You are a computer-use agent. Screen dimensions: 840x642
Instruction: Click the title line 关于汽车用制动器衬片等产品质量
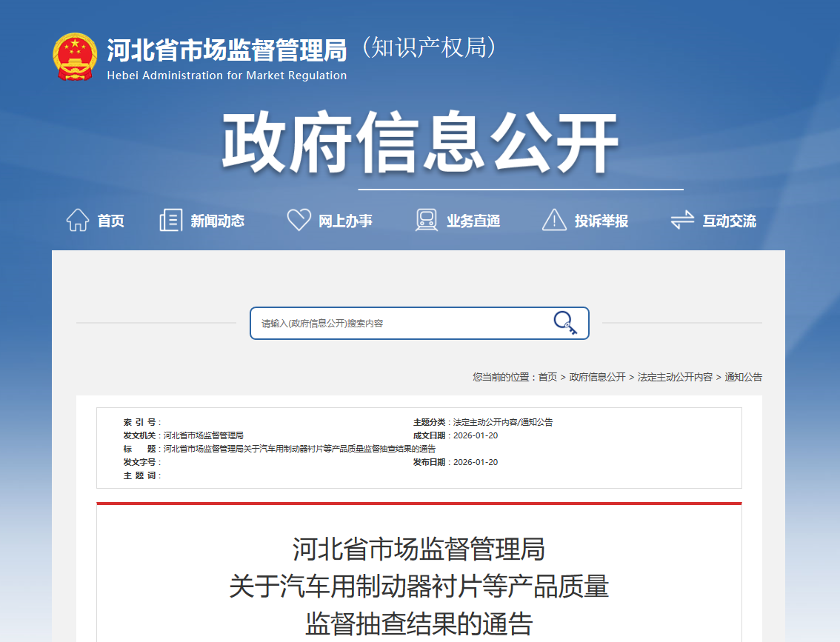(x=419, y=586)
